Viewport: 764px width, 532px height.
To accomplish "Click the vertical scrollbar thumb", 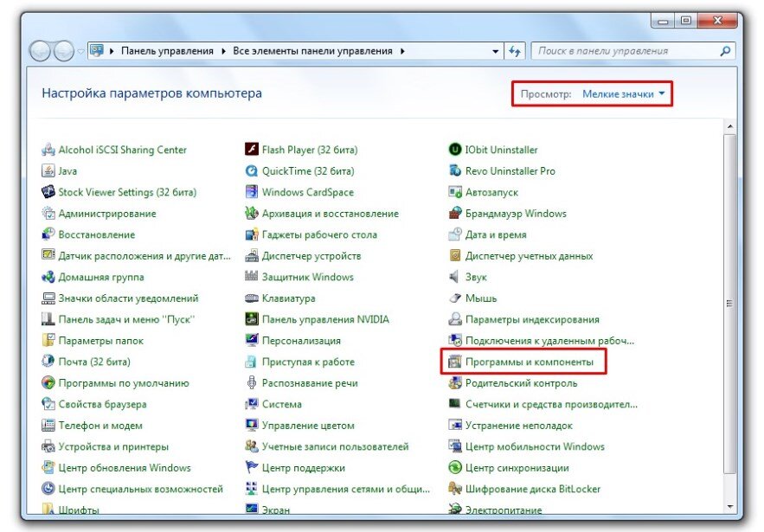I will pyautogui.click(x=730, y=303).
